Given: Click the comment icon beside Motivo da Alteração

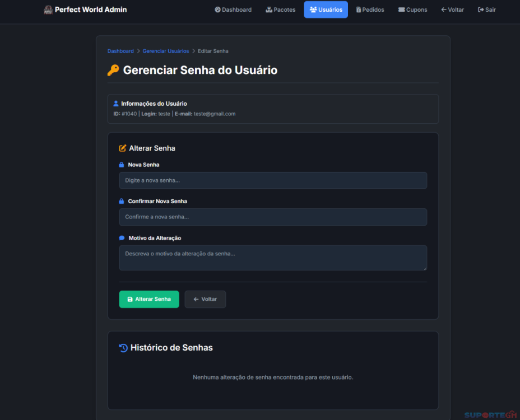Looking at the screenshot, I should tap(122, 238).
